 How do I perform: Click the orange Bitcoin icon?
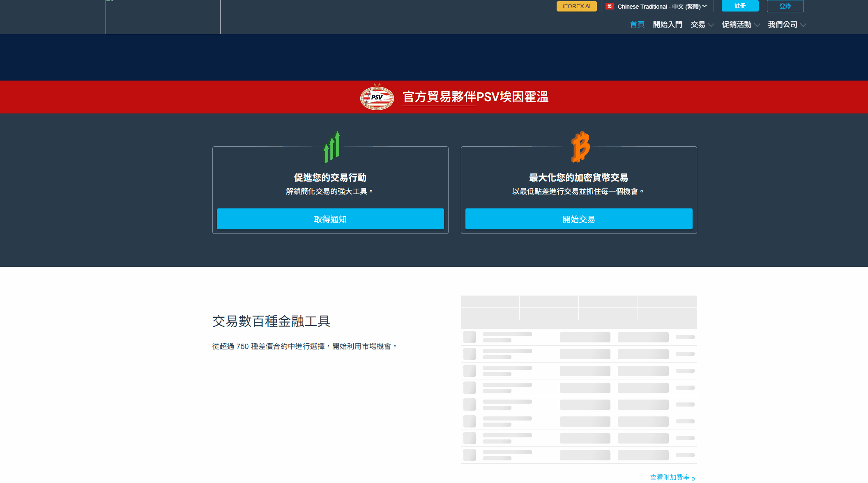click(x=580, y=147)
